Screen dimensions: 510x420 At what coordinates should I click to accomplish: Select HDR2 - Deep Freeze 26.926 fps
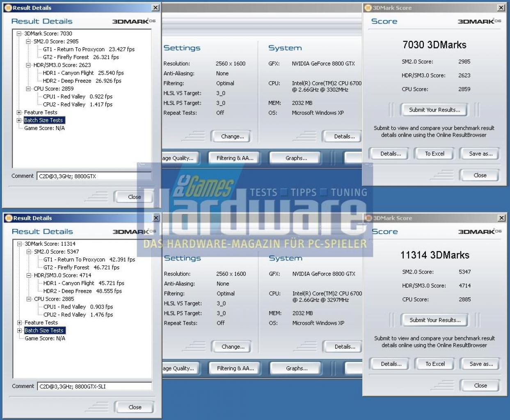[x=82, y=81]
